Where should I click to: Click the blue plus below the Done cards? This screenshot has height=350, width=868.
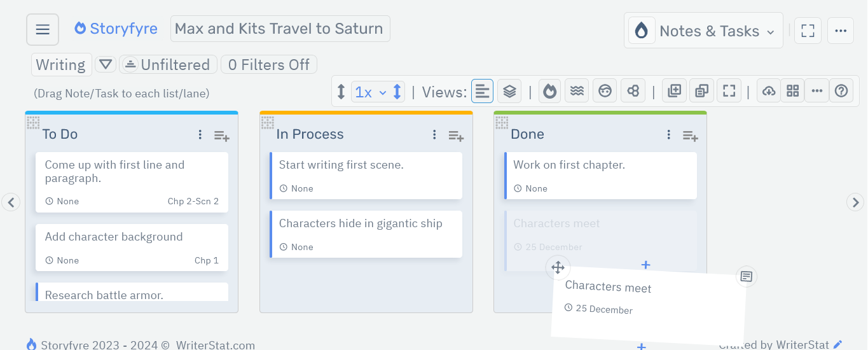click(x=645, y=264)
